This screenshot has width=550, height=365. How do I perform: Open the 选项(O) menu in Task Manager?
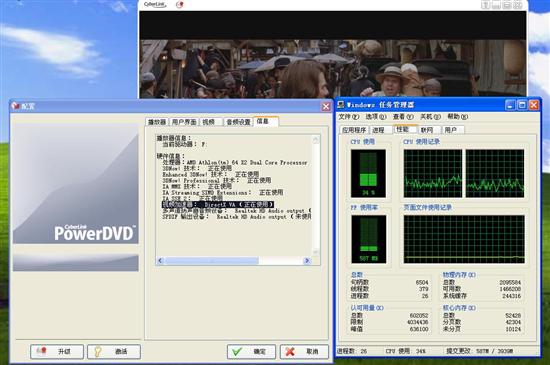point(376,117)
